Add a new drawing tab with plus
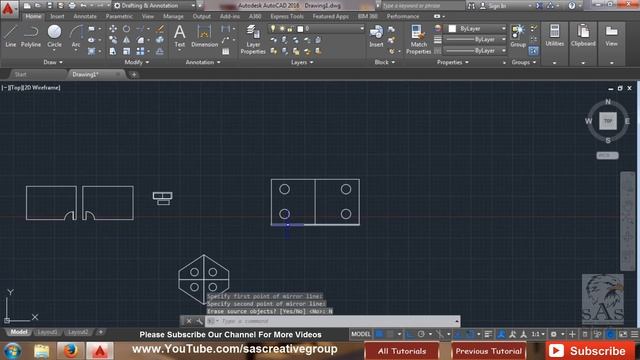 133,75
